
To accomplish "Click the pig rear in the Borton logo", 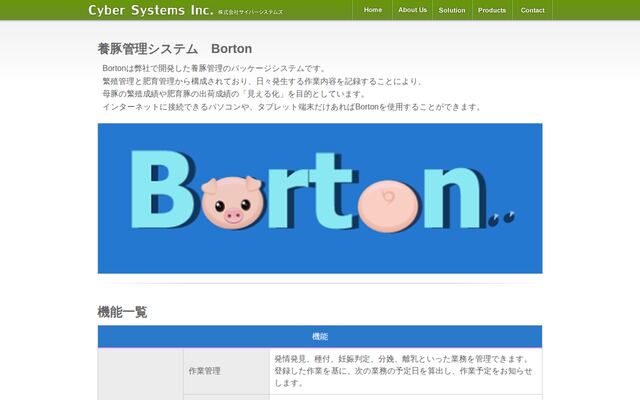I will (389, 206).
